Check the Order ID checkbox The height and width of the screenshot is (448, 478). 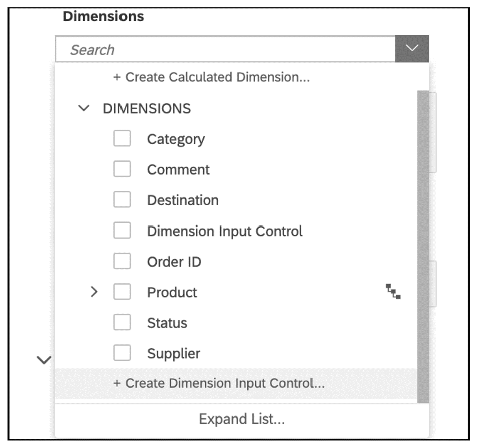point(122,261)
